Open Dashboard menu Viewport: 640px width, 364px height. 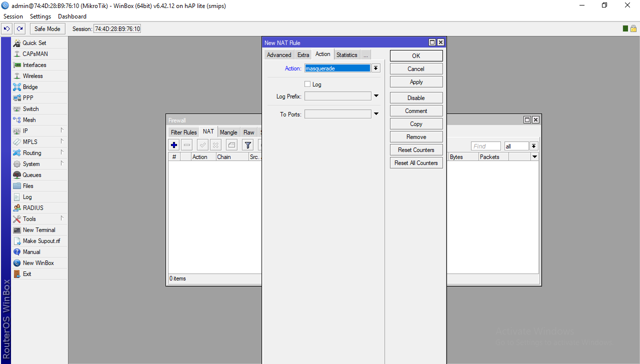pyautogui.click(x=72, y=16)
